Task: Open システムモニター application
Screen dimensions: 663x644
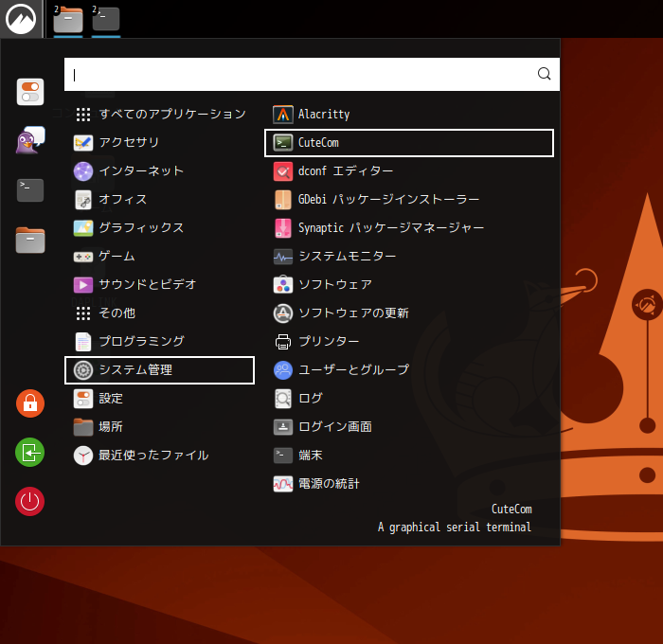Action: click(409, 257)
